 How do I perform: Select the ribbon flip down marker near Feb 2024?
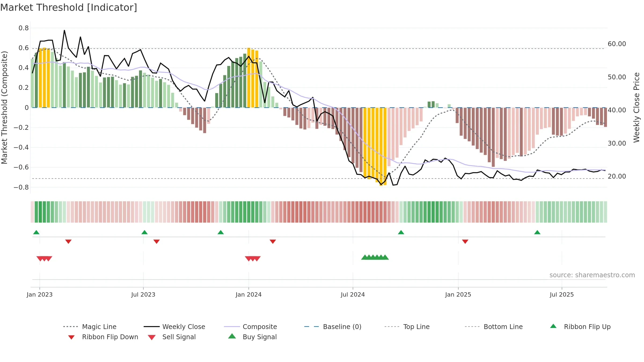273,242
